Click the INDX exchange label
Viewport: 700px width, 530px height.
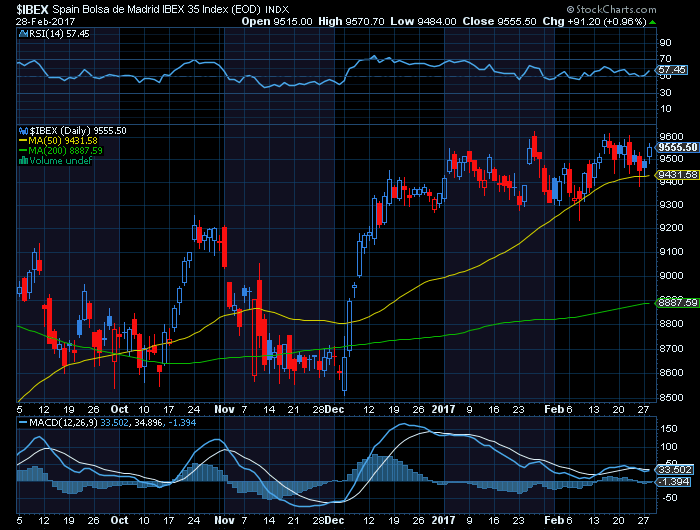277,10
